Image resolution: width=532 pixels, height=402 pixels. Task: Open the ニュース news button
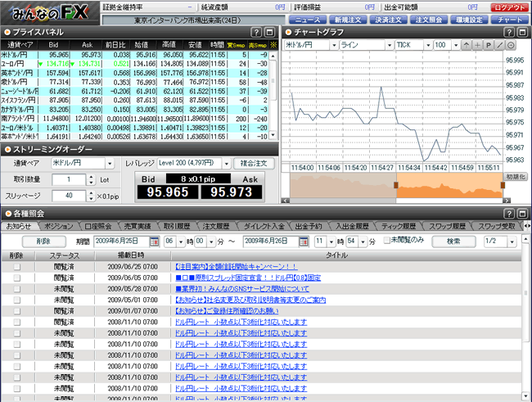coord(308,20)
